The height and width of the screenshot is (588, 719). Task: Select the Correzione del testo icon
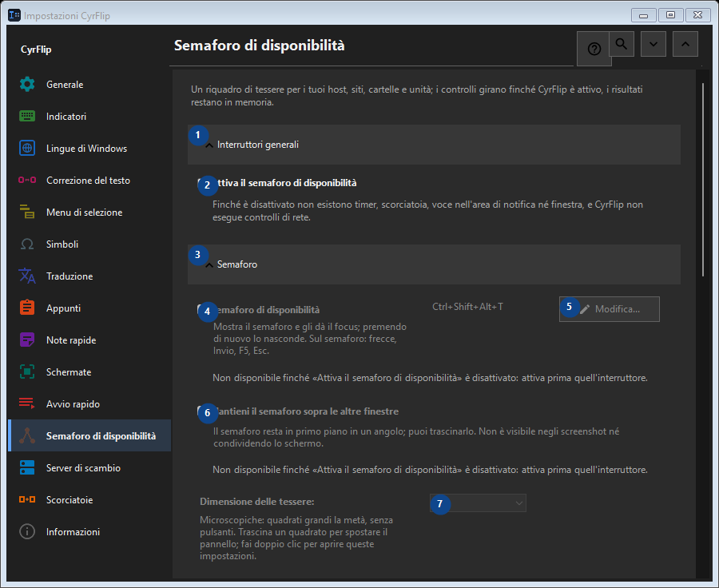tap(27, 180)
